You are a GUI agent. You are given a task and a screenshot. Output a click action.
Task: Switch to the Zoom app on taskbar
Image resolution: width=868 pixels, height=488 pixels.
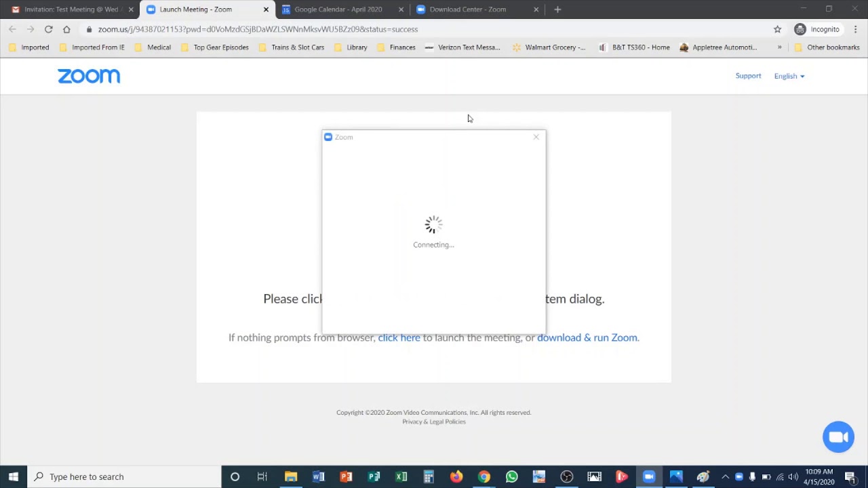coord(649,476)
